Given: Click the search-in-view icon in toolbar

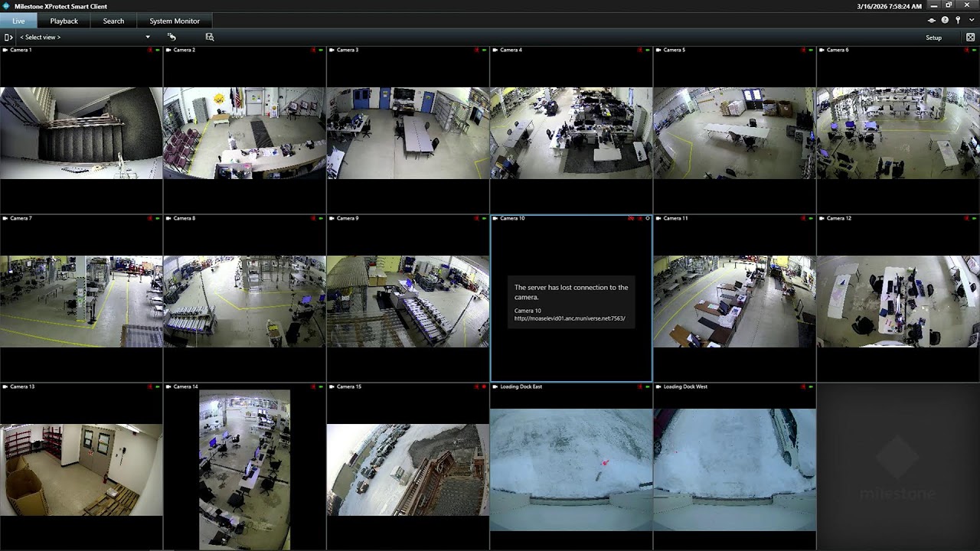Looking at the screenshot, I should tap(210, 37).
